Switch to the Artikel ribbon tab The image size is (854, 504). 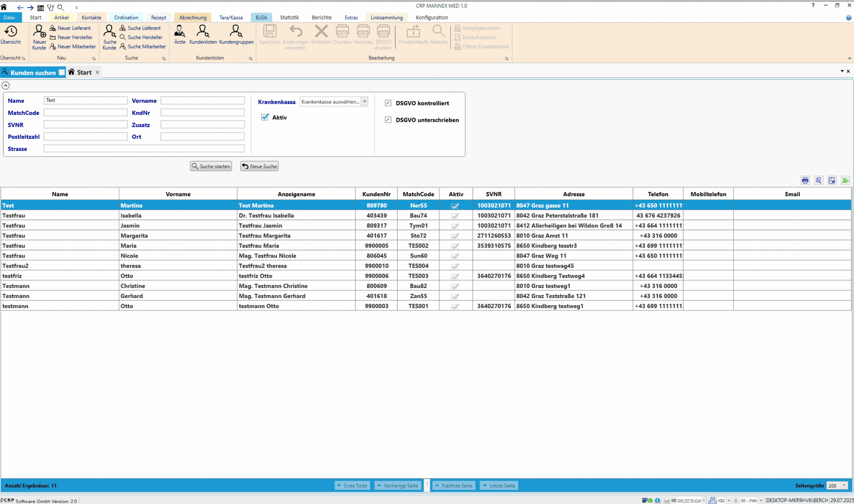61,17
